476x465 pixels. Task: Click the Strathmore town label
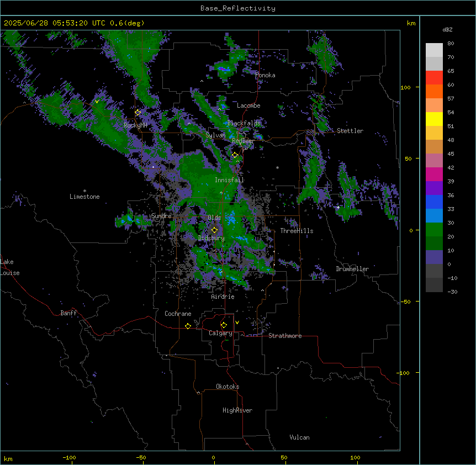point(285,336)
